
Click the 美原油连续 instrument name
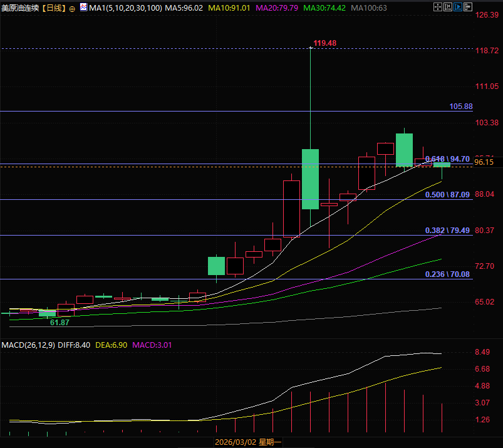20,8
